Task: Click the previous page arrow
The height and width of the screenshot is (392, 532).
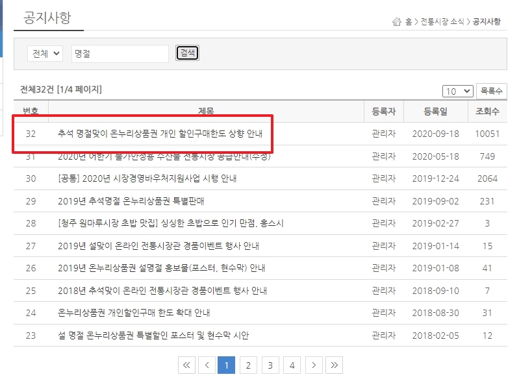Action: click(x=207, y=365)
